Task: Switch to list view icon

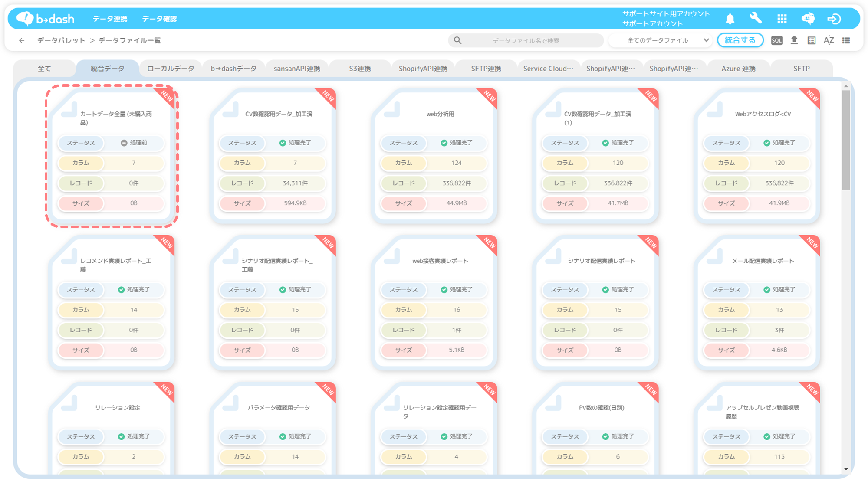Action: click(x=846, y=40)
